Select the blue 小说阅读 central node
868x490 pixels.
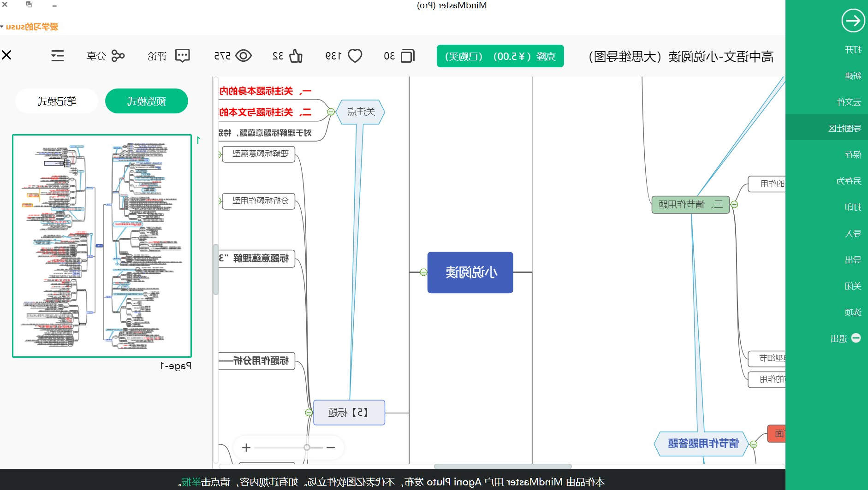point(470,272)
